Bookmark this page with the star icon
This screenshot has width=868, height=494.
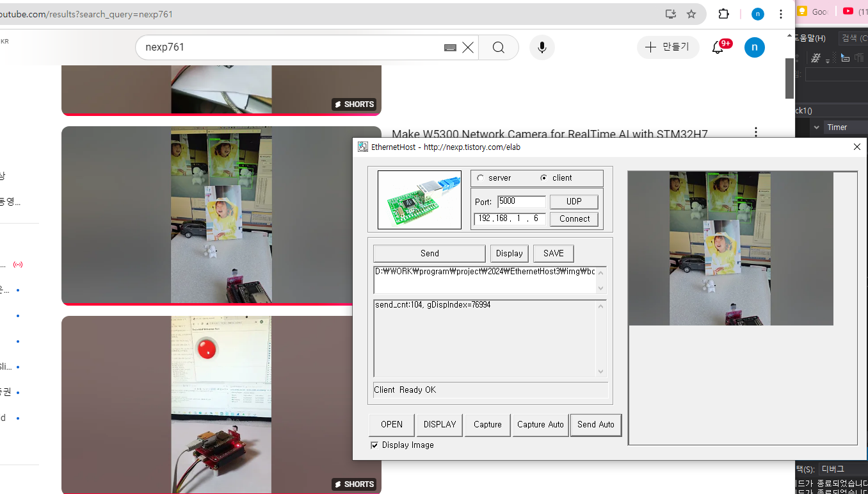(691, 14)
